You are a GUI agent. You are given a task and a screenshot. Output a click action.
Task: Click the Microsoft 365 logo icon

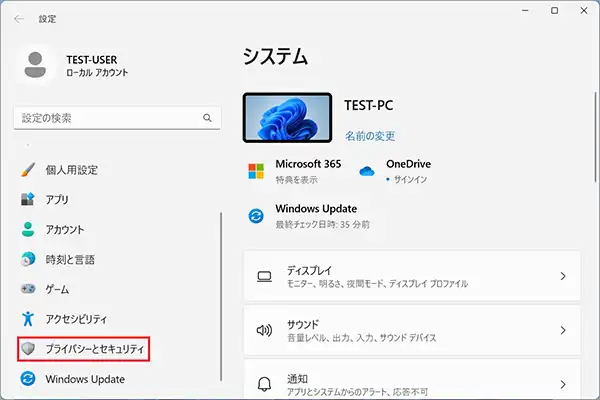tap(256, 171)
